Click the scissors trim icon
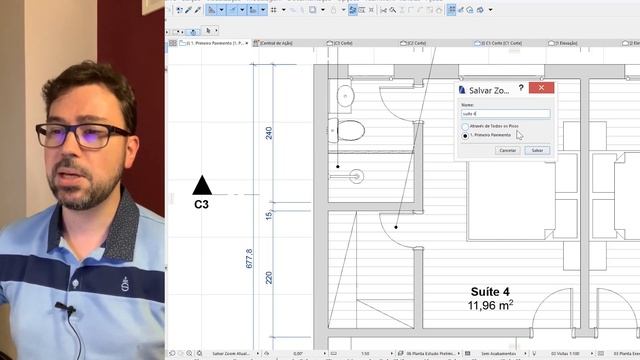Viewport: 640px width, 360px height. pyautogui.click(x=384, y=10)
